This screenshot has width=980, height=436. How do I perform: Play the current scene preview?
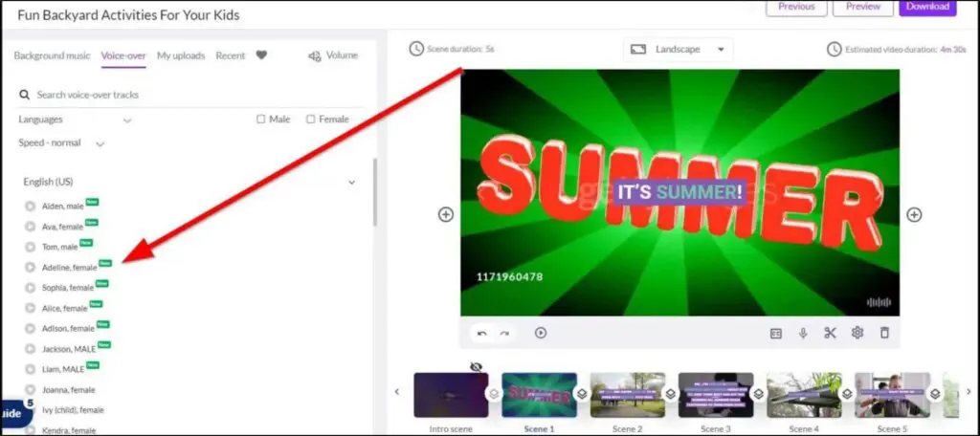[x=541, y=333]
